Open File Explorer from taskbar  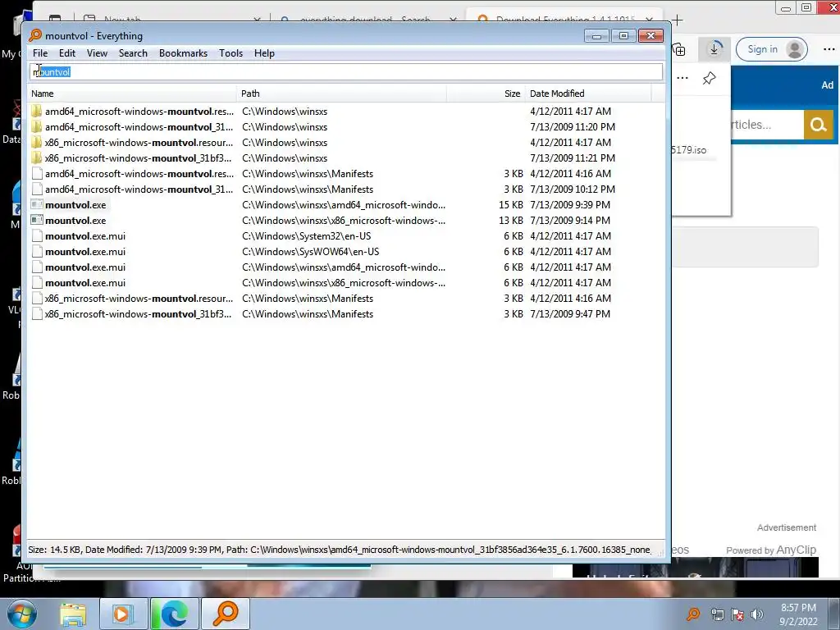73,614
